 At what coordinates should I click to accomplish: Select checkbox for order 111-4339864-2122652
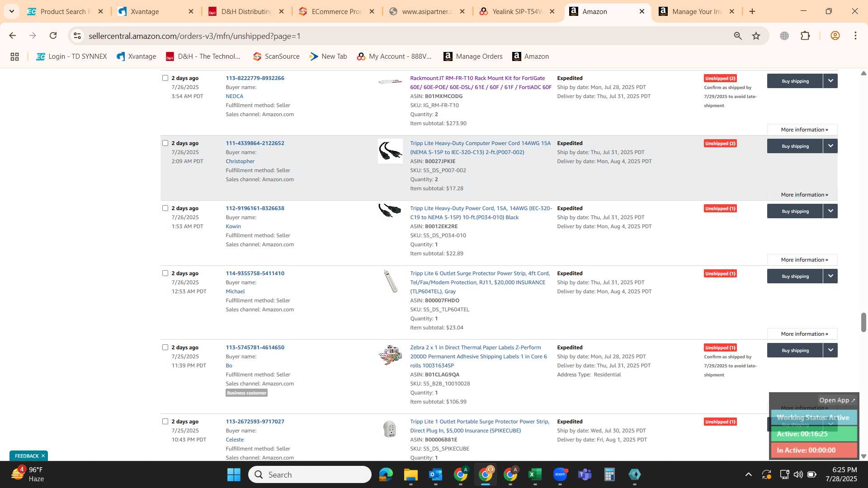pyautogui.click(x=165, y=143)
